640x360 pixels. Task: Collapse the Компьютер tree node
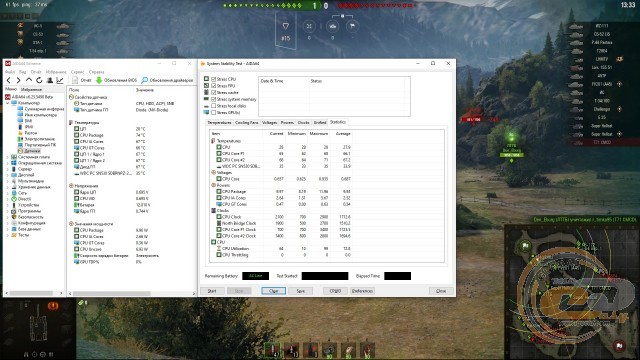click(7, 103)
